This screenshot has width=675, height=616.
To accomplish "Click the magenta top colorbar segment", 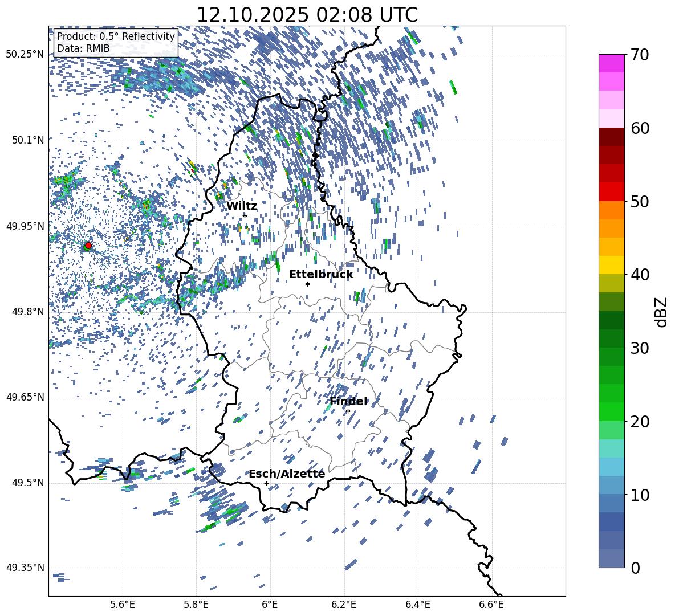I will [x=611, y=63].
